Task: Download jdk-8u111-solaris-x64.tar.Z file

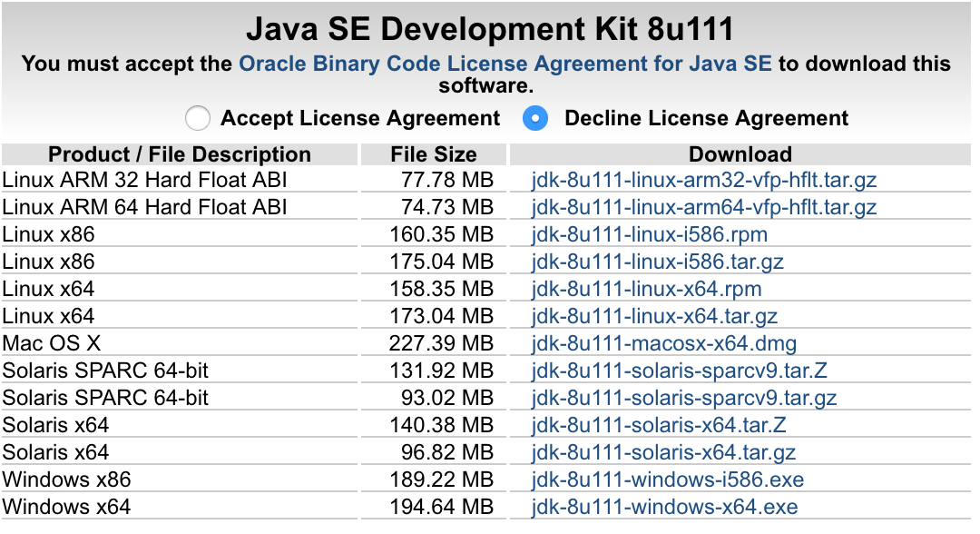Action: [x=660, y=426]
